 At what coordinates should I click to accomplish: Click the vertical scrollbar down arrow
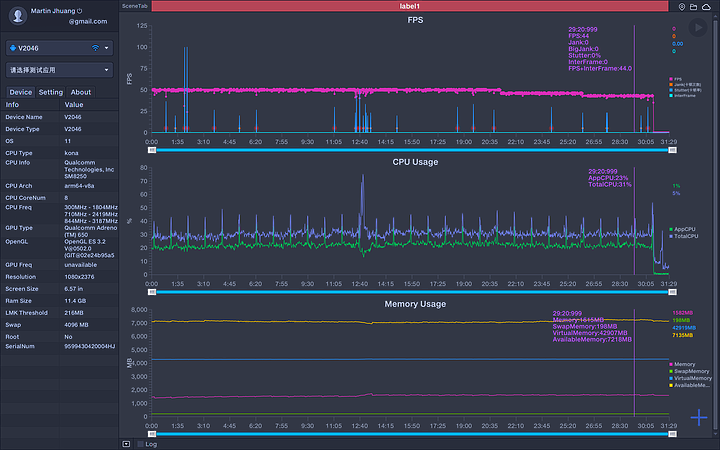715,434
